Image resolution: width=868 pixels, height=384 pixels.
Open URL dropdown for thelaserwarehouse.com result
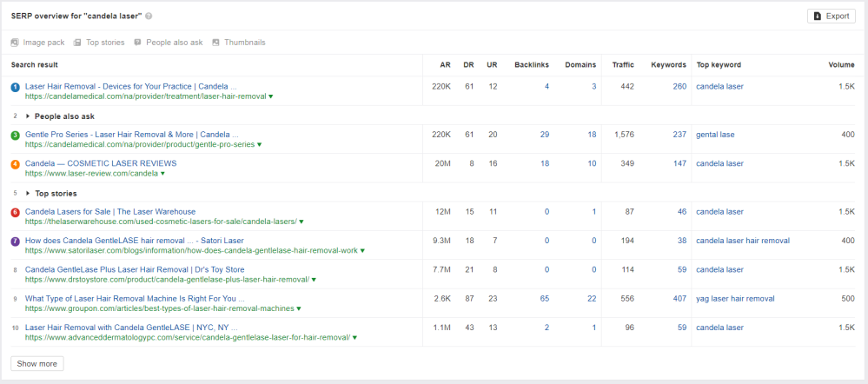click(x=301, y=222)
